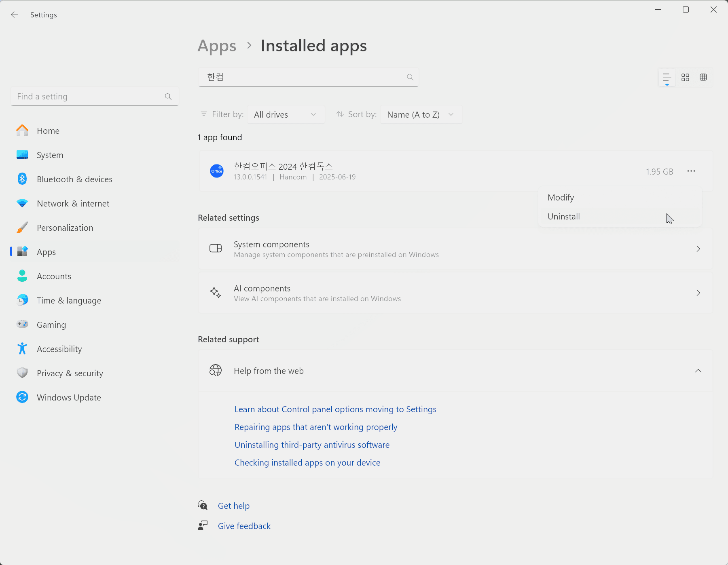Click the Get help link
This screenshot has height=565, width=728.
coord(234,506)
